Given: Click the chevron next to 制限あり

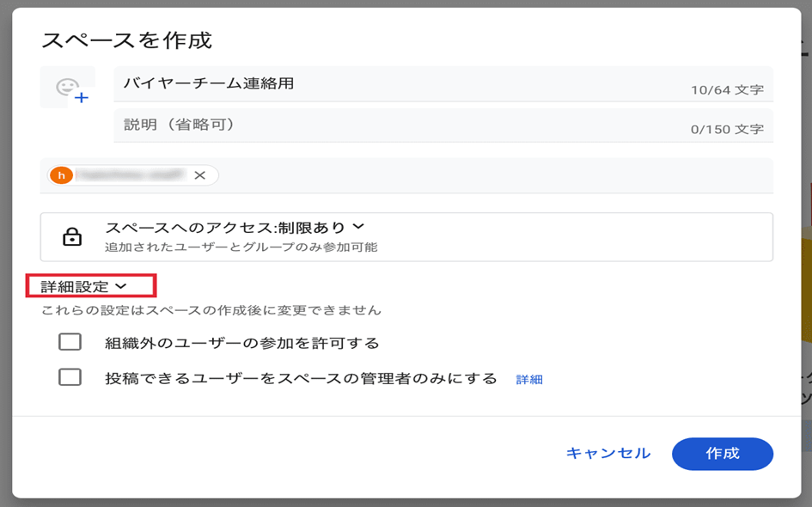Looking at the screenshot, I should (x=358, y=227).
